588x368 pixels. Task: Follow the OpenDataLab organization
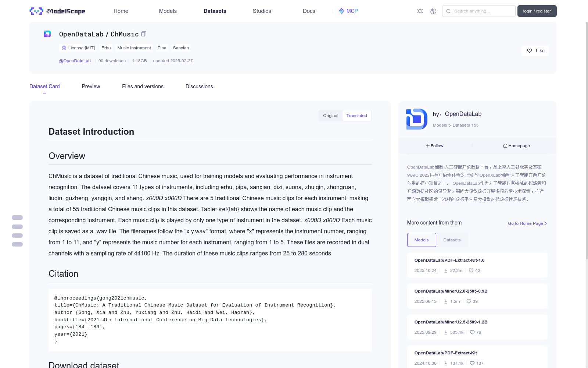[435, 146]
